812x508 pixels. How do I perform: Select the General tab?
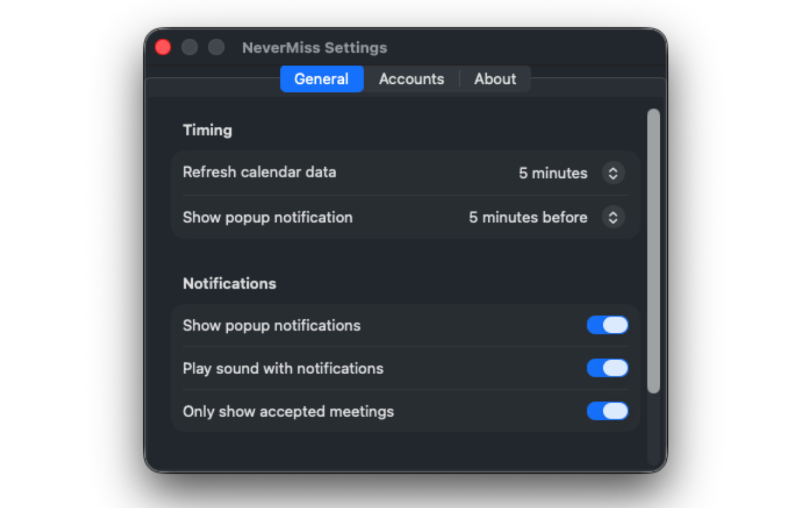(x=322, y=79)
